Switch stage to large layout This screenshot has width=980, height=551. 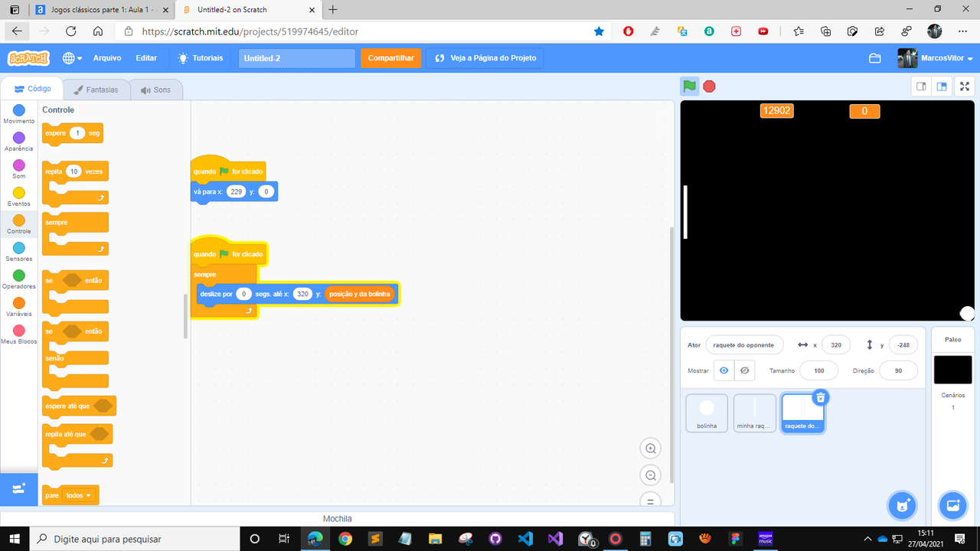tap(942, 86)
